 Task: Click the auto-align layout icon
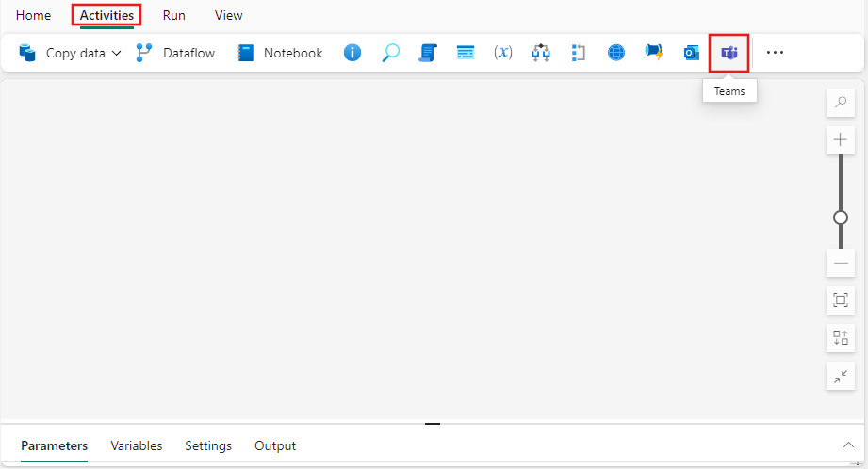click(841, 338)
